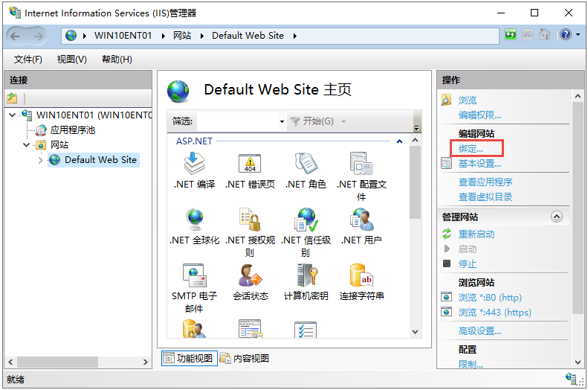
Task: Click the 筛选 filter input field
Action: pyautogui.click(x=238, y=121)
